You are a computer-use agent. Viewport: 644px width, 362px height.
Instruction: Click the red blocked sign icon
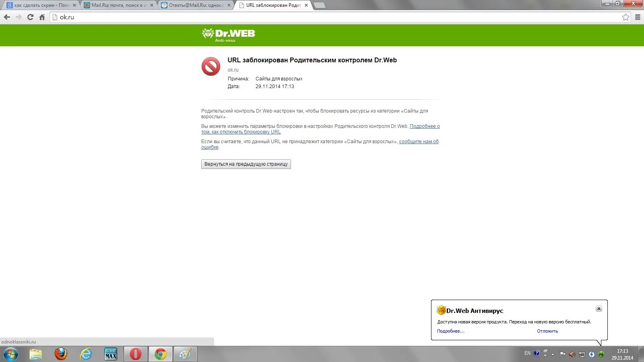click(211, 66)
